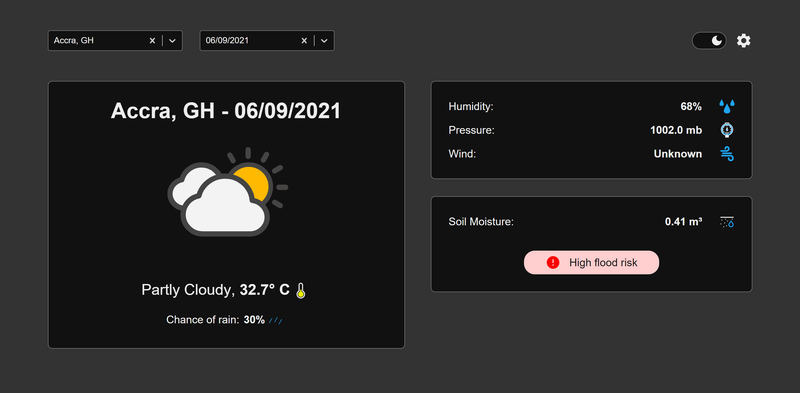The height and width of the screenshot is (393, 800).
Task: Click the High flood risk badge
Action: (x=591, y=262)
